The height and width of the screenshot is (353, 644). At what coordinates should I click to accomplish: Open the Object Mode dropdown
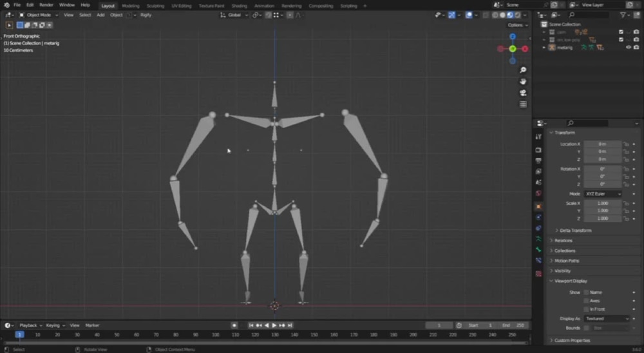(39, 15)
